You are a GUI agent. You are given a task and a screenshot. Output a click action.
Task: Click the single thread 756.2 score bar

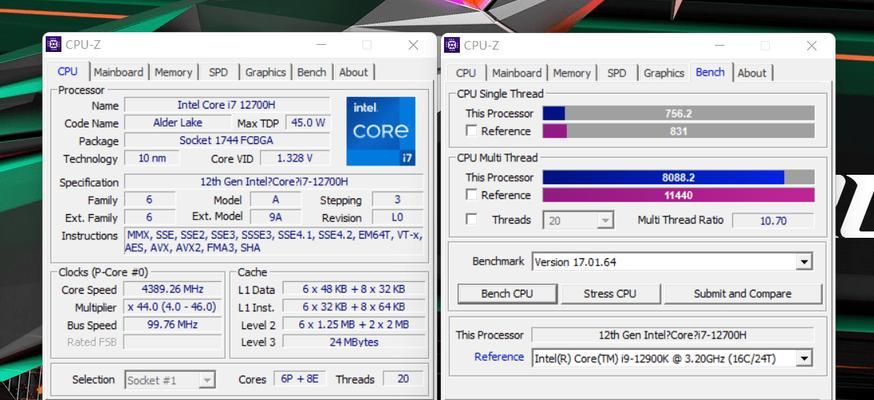tap(678, 113)
